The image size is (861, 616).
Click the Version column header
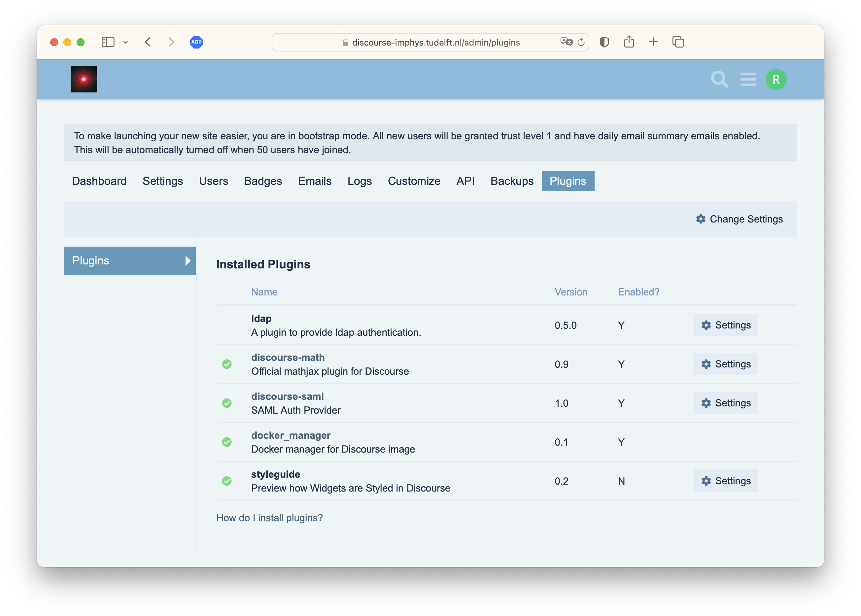click(571, 292)
